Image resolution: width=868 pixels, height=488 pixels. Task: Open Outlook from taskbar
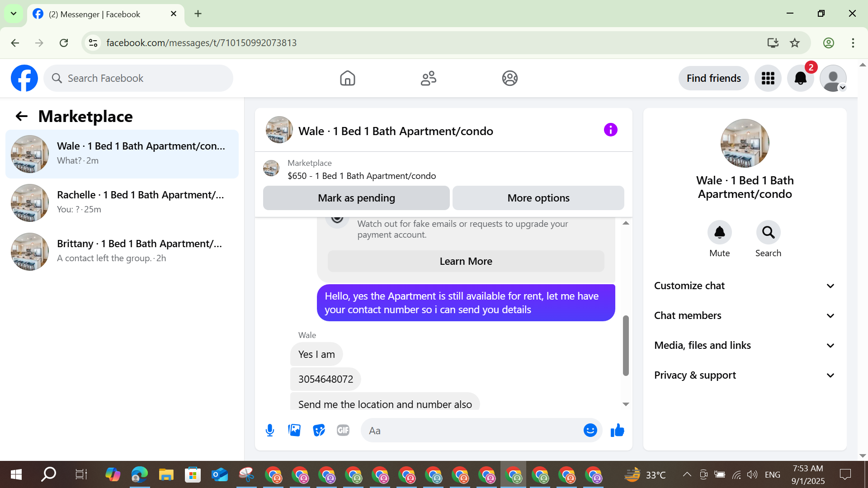[220, 474]
